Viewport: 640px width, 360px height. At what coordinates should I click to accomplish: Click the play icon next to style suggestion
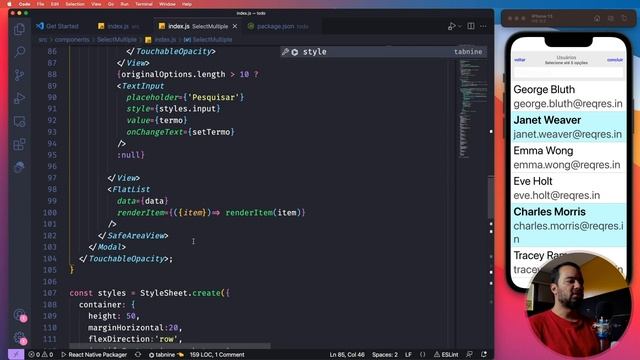click(x=295, y=52)
